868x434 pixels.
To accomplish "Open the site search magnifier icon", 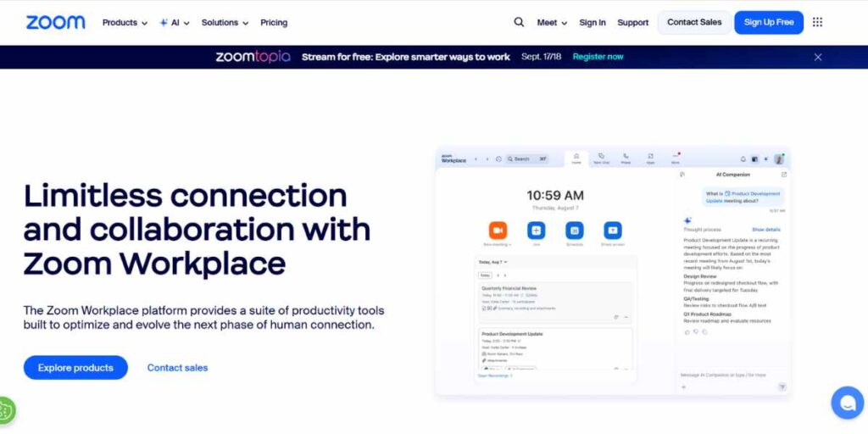I will [x=519, y=22].
